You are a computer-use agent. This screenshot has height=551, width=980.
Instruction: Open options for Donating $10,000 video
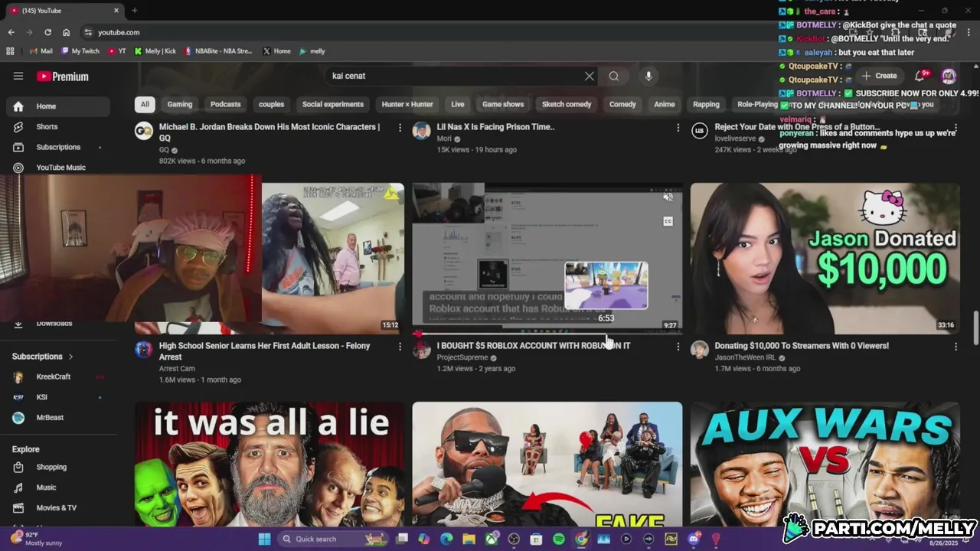click(x=955, y=347)
